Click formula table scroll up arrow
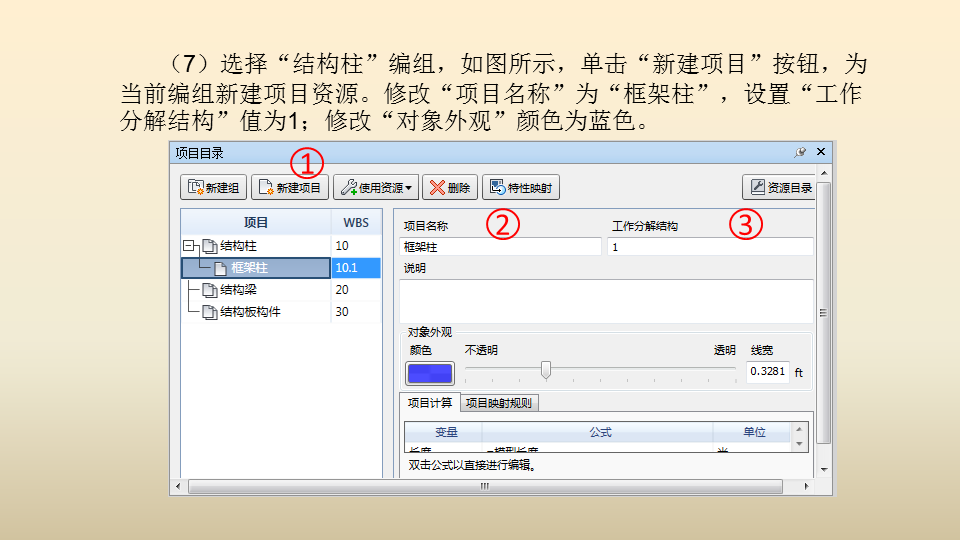960x540 pixels. click(799, 429)
